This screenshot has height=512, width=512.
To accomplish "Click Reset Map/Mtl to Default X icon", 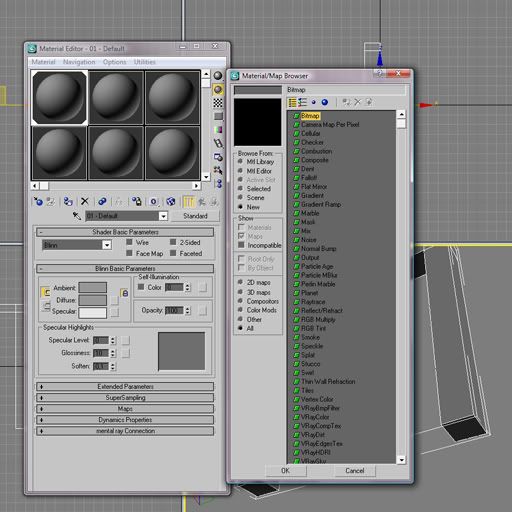I will coord(85,201).
